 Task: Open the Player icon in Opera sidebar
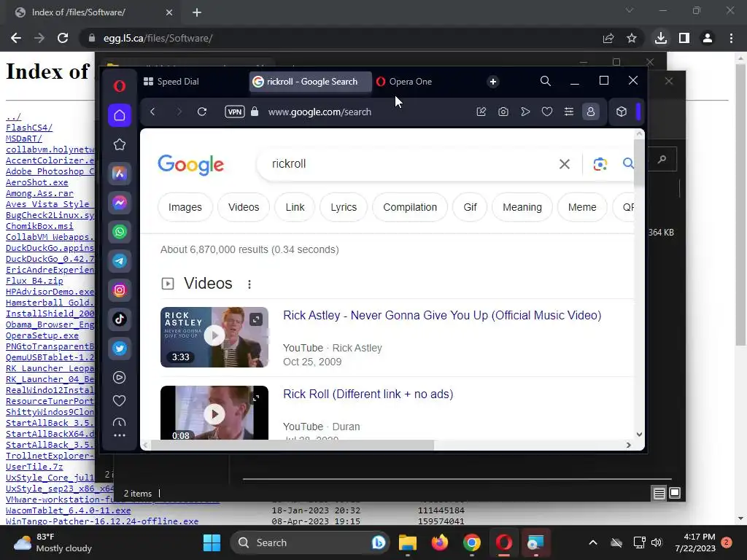120,378
